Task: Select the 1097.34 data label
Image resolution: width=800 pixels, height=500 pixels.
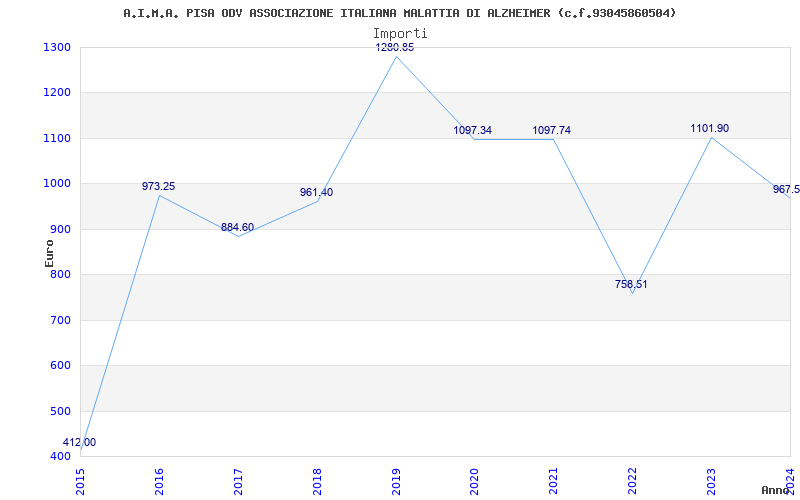Action: 472,130
